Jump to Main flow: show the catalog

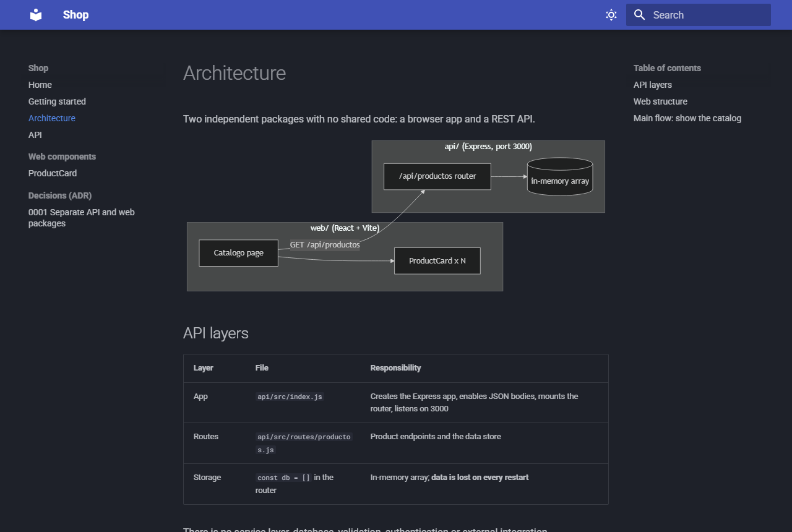click(687, 118)
